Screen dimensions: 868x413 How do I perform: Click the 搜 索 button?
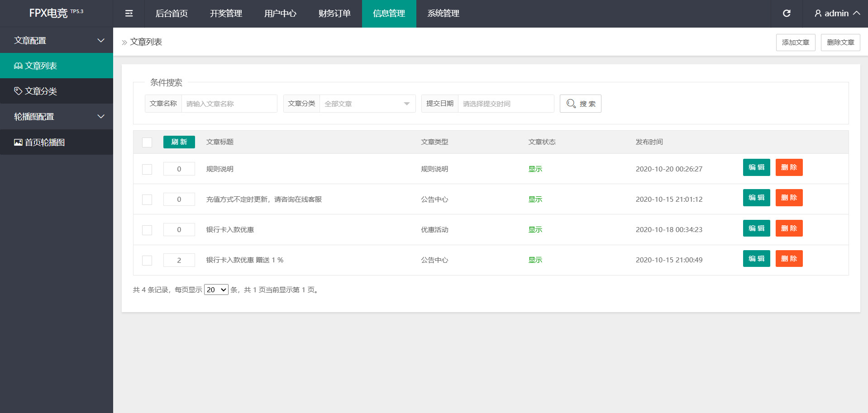tap(581, 104)
